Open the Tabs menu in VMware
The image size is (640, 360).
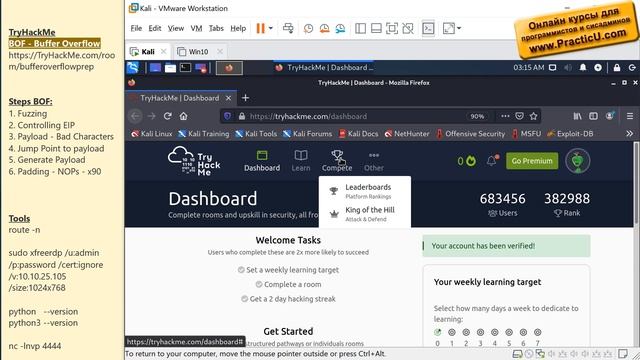(x=216, y=28)
